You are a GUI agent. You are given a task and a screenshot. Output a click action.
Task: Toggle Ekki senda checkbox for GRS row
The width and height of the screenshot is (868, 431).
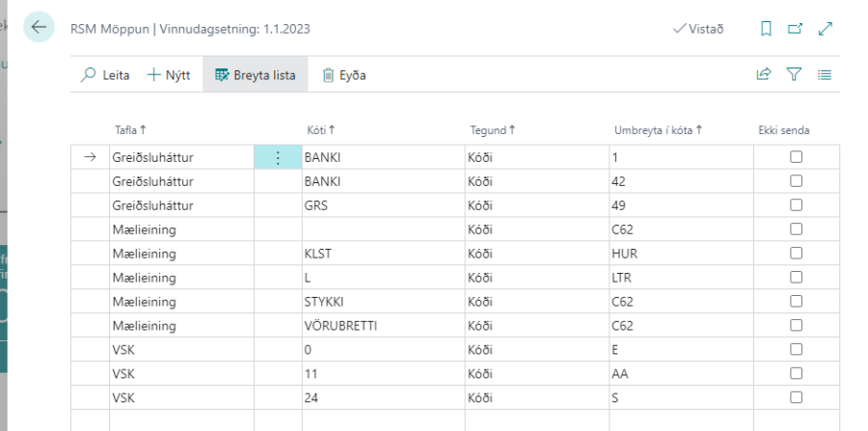coord(797,205)
